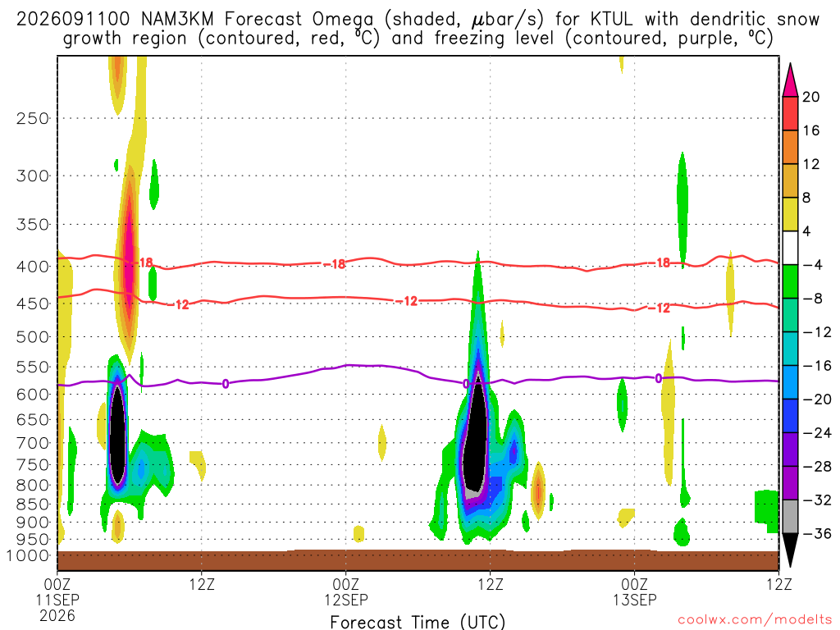
Task: Click the 00Z 12SEP time axis label
Action: (x=346, y=591)
